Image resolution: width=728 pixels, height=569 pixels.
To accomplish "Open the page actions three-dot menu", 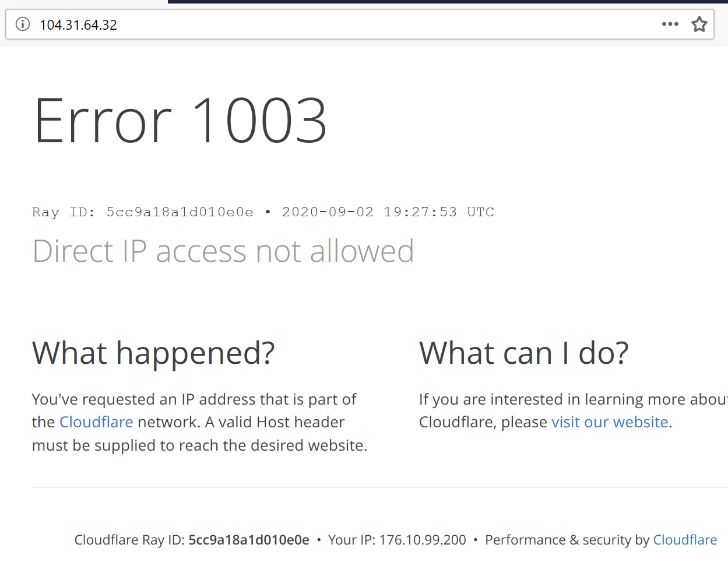I will click(x=670, y=24).
